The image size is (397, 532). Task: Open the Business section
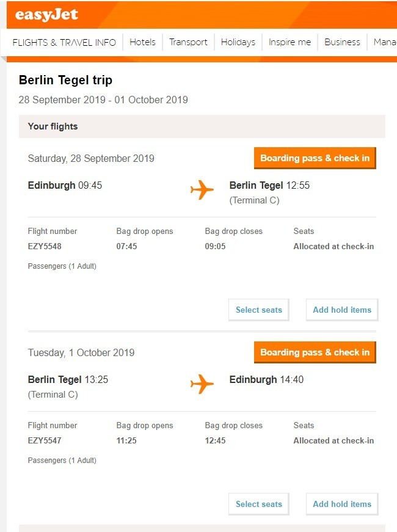pyautogui.click(x=342, y=42)
